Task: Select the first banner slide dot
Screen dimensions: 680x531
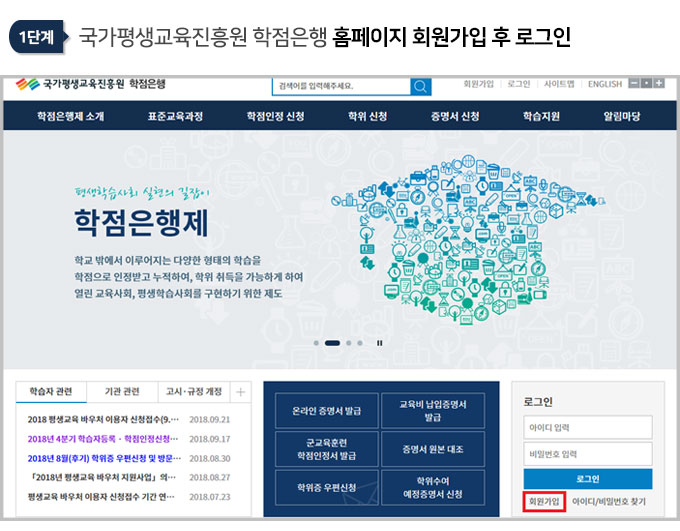Action: click(316, 343)
